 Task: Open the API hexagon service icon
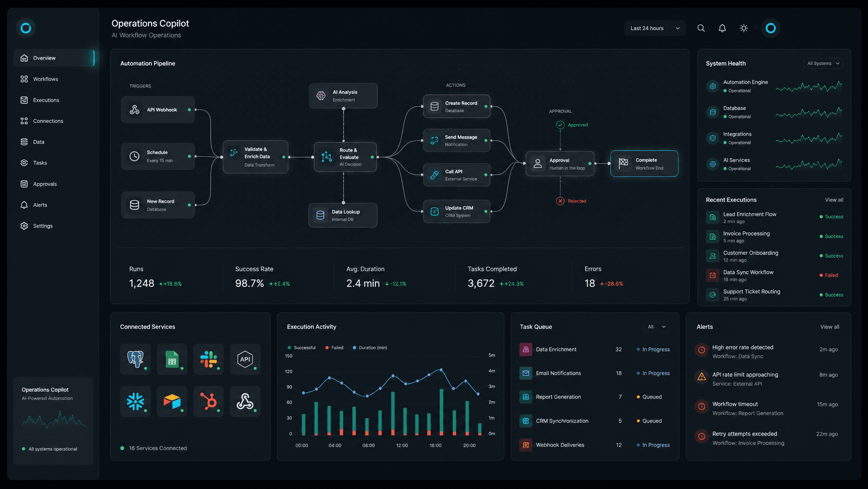[245, 359]
